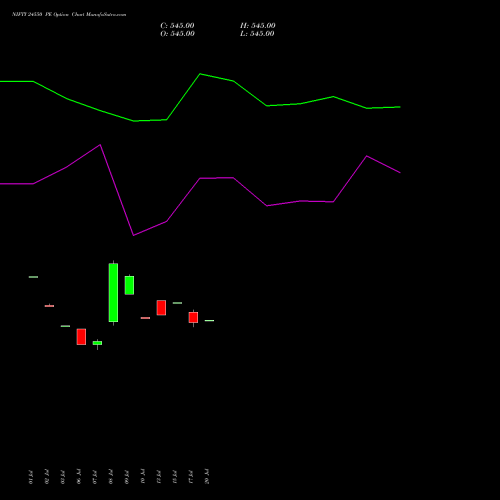Click the sharp peak of the purple line
Screen dimensions: 500x500
click(100, 145)
